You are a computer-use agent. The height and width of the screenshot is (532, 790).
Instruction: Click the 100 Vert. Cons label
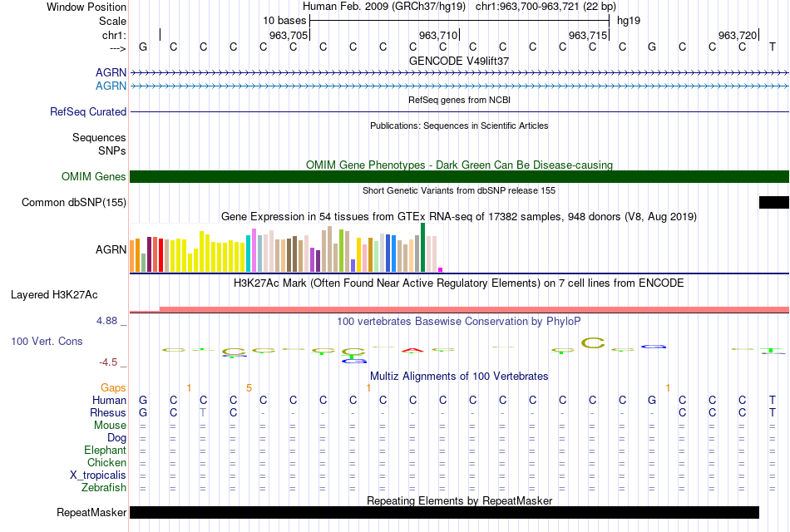[x=47, y=342]
